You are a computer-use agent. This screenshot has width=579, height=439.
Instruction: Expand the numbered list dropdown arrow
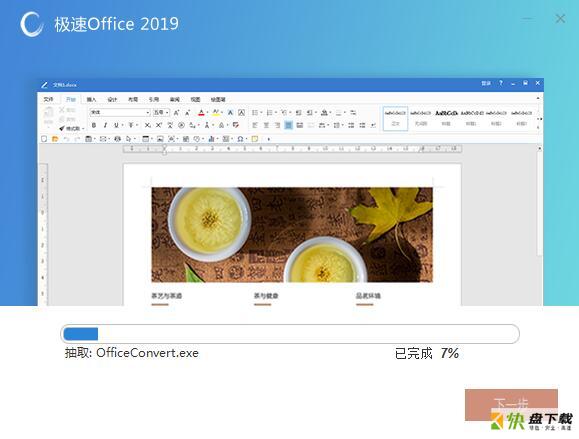tap(276, 113)
